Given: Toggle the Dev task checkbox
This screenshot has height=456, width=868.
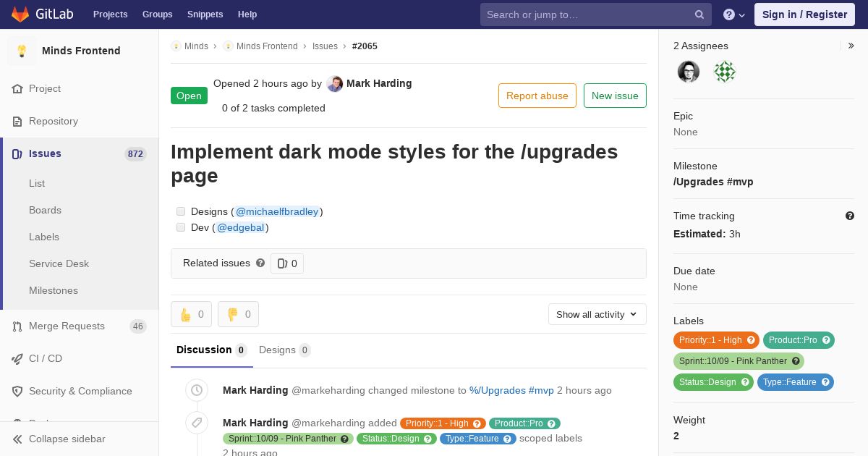Looking at the screenshot, I should point(181,227).
